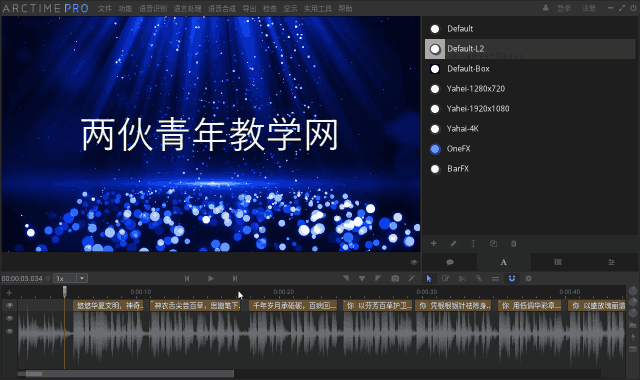Toggle the magnet snapping tool
Image resolution: width=640 pixels, height=380 pixels.
pyautogui.click(x=512, y=278)
